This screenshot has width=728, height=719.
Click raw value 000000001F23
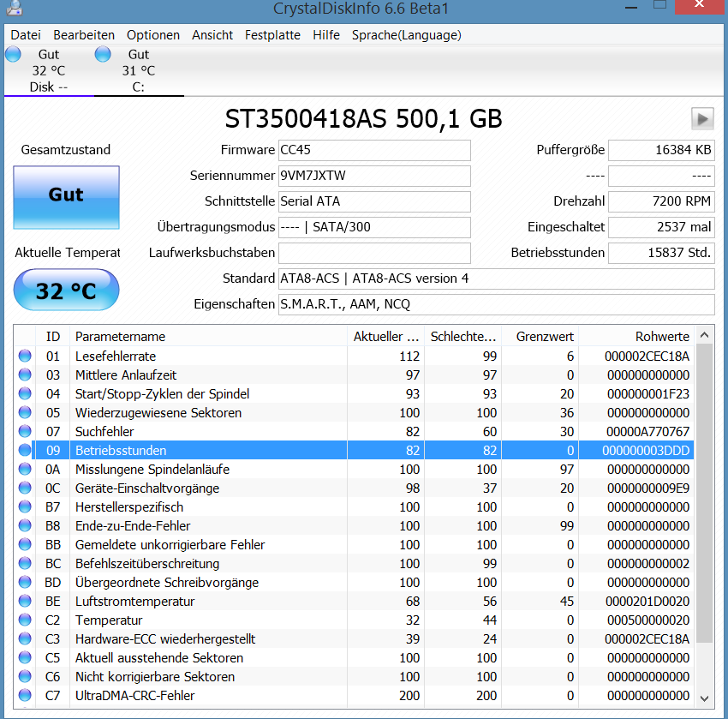648,394
